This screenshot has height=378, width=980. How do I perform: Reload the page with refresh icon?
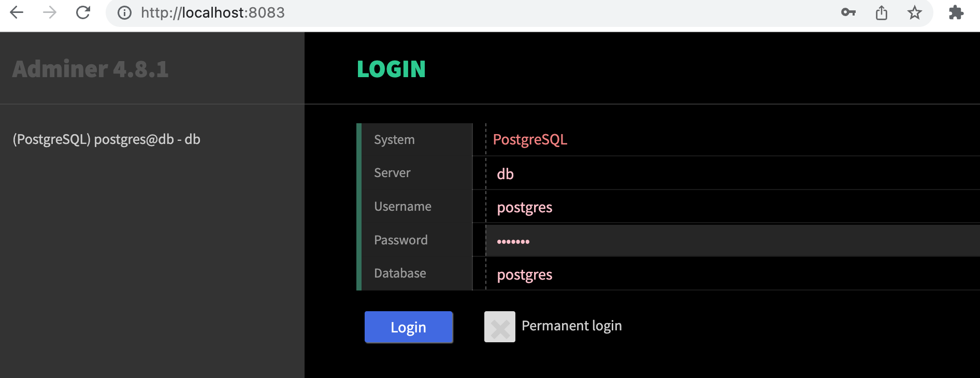(83, 12)
